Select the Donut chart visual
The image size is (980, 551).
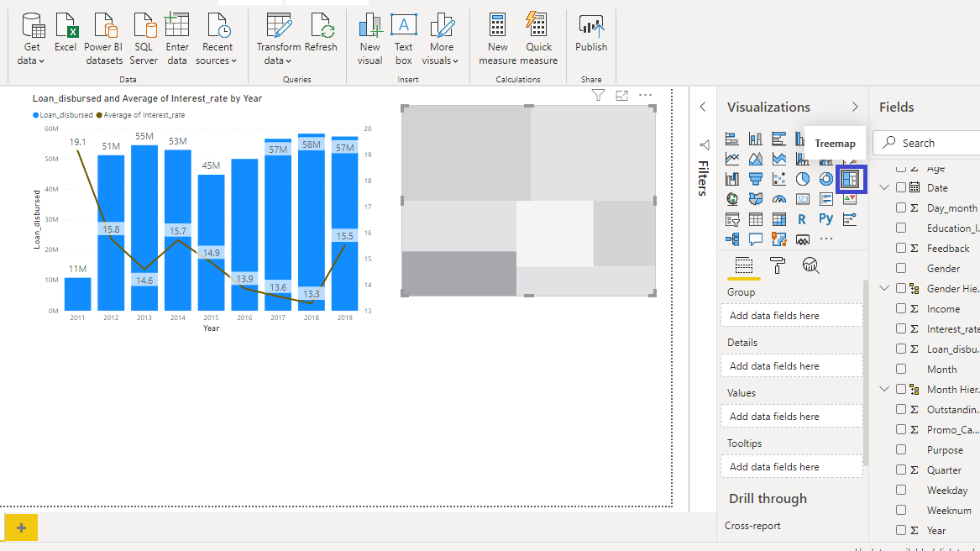point(826,179)
